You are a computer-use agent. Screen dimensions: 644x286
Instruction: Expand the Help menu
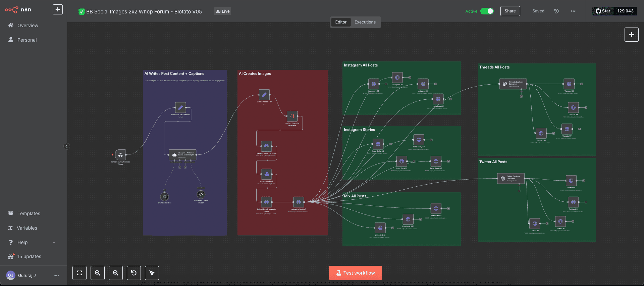coord(32,242)
